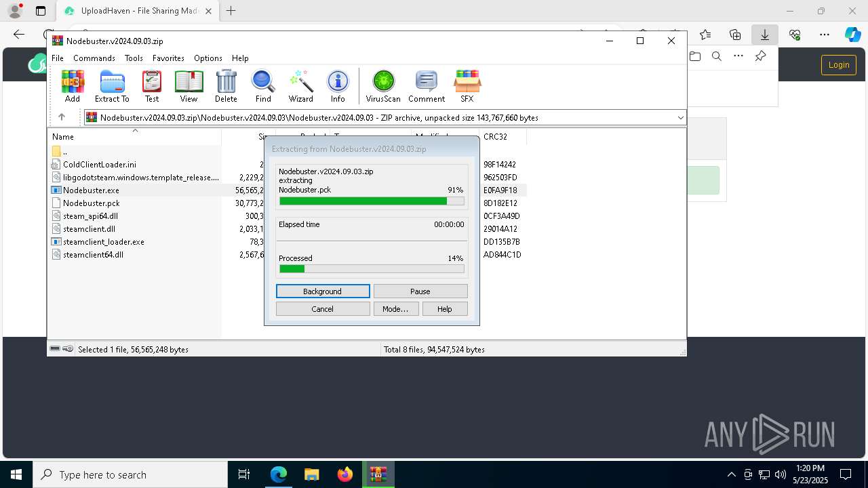The height and width of the screenshot is (488, 868).
Task: Select Nodebuster.exe file
Action: (x=85, y=190)
